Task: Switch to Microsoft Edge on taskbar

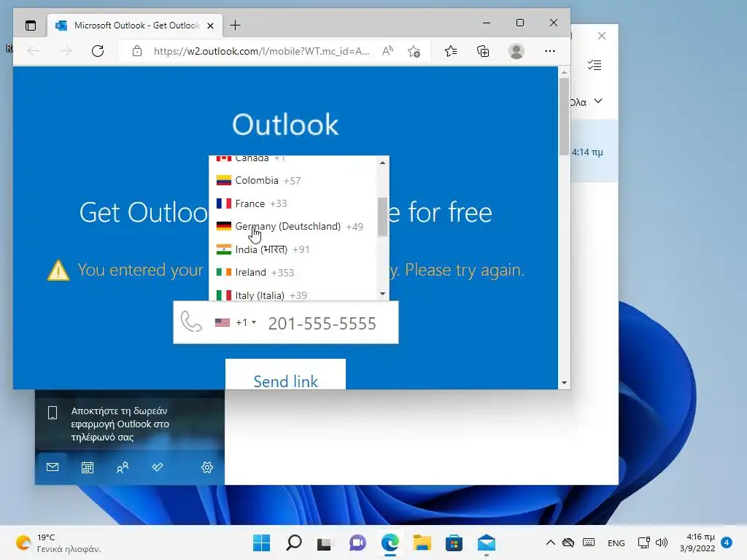Action: [390, 542]
